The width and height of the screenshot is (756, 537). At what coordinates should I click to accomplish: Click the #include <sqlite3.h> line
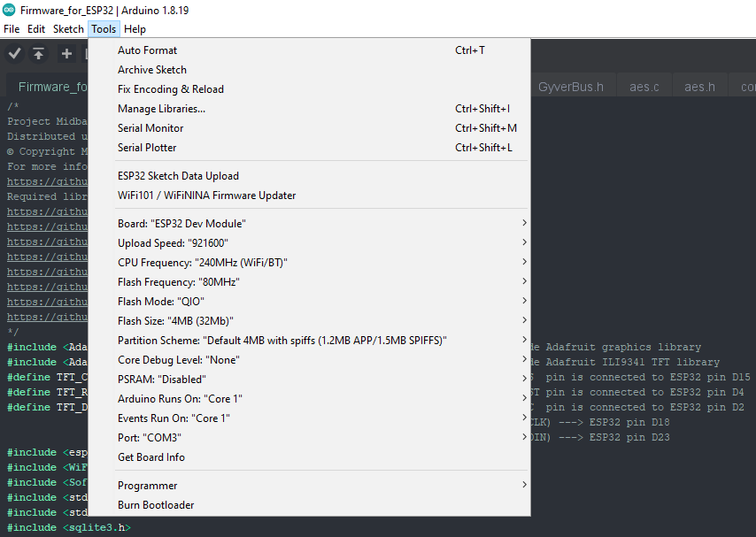68,527
